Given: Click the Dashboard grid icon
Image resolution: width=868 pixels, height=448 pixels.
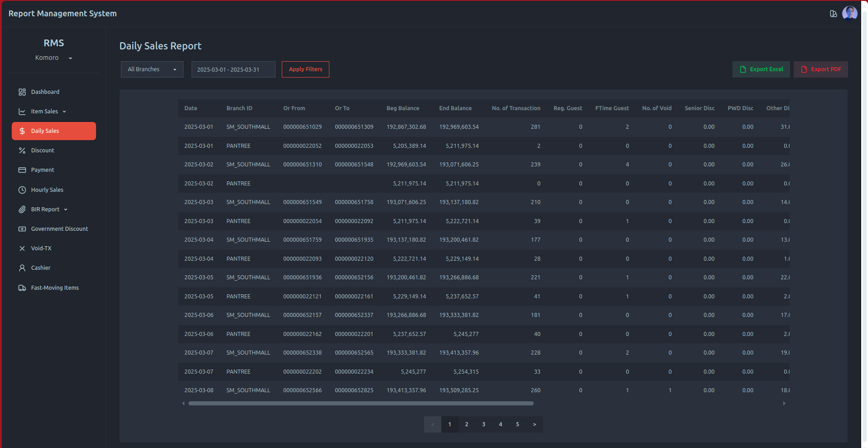Looking at the screenshot, I should (22, 92).
